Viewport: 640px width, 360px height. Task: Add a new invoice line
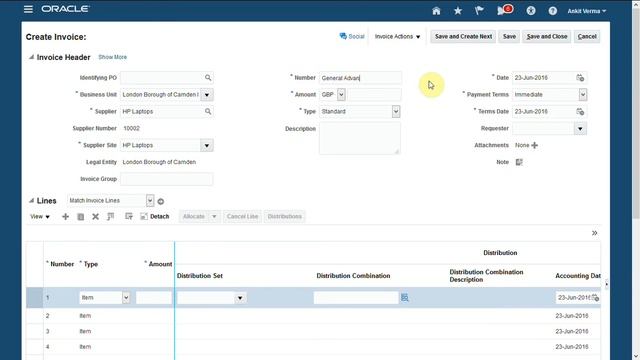pos(65,216)
